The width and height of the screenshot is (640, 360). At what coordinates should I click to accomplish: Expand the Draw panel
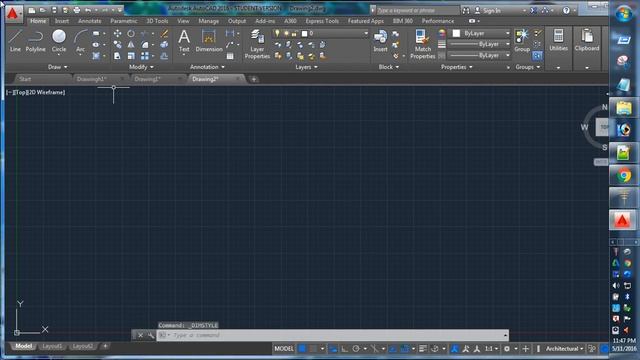(x=58, y=67)
